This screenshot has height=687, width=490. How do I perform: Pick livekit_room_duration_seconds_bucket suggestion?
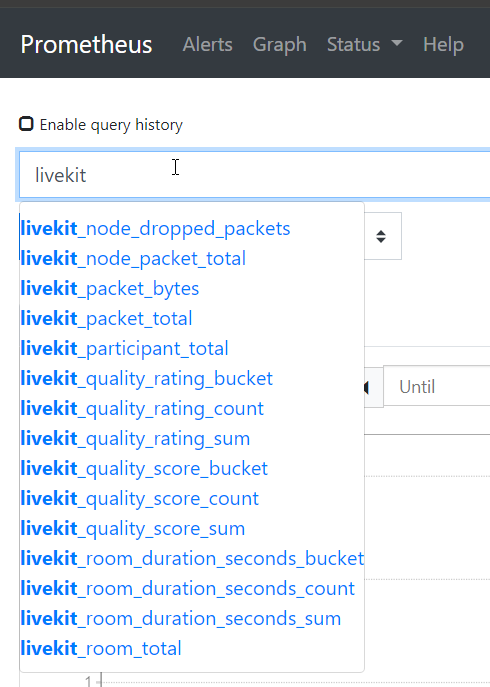pyautogui.click(x=192, y=559)
